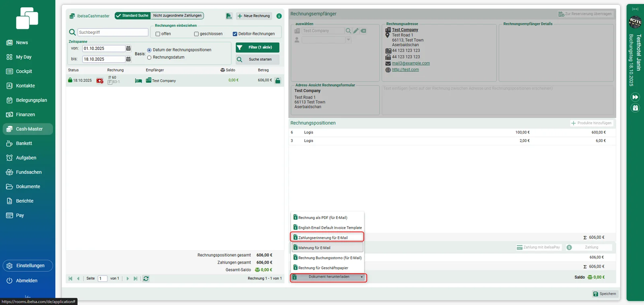This screenshot has height=305, width=644.
Task: Open the mail3@example.com email link
Action: point(411,63)
